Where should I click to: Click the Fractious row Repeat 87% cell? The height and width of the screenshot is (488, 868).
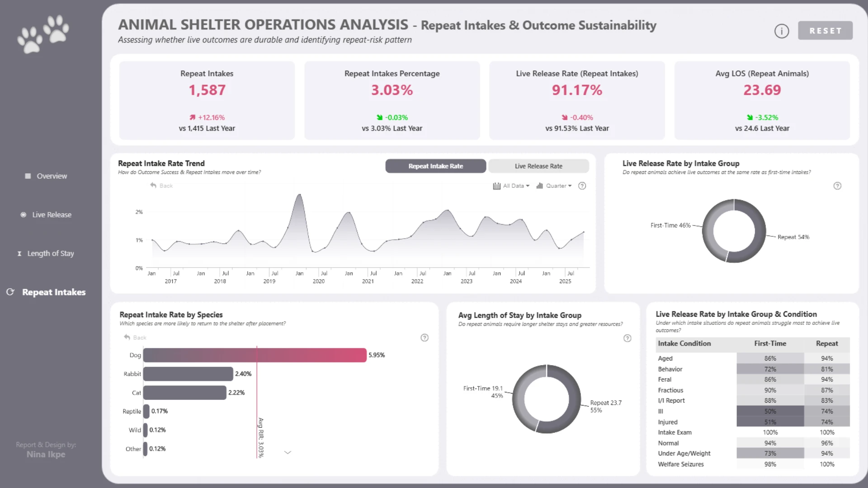(x=827, y=390)
